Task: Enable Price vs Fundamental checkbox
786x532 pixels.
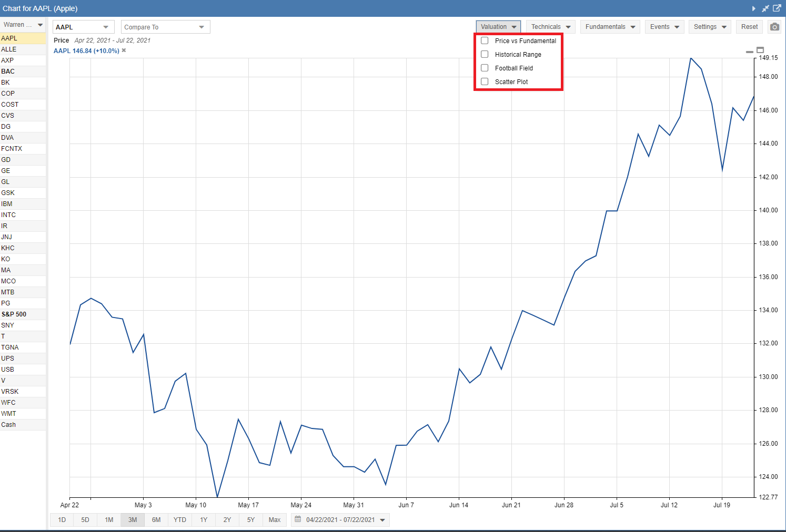Action: pos(485,40)
